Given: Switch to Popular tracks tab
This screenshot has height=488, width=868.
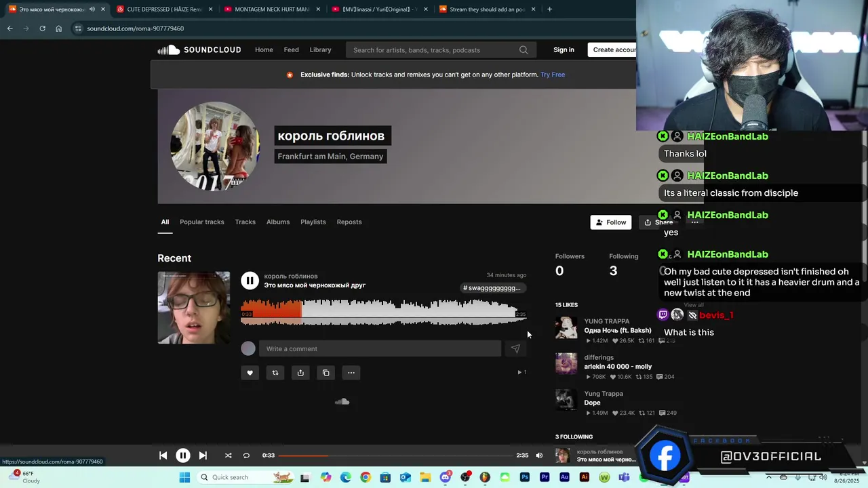Looking at the screenshot, I should (201, 222).
